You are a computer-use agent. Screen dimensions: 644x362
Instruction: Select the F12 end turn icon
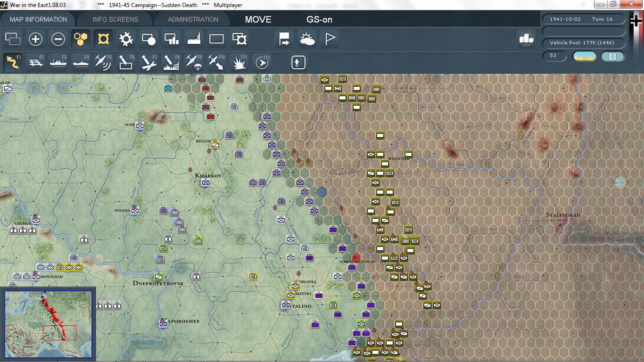pyautogui.click(x=262, y=62)
